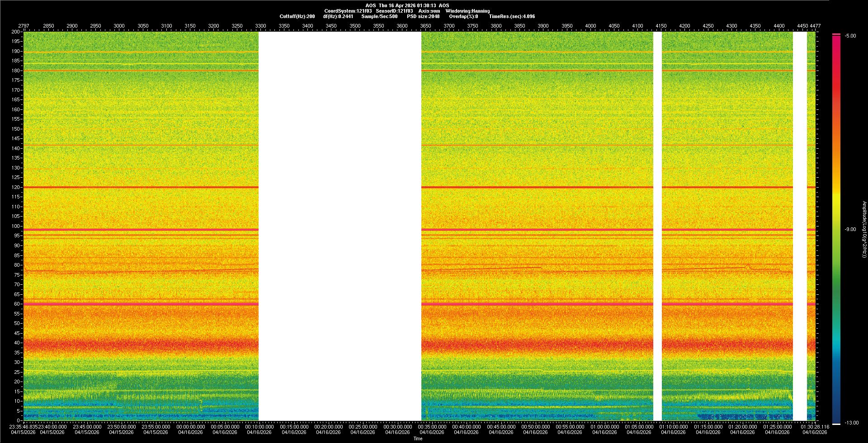Click the Amplitude axis title beside the colorbar
This screenshot has height=443, width=868.
[864, 230]
